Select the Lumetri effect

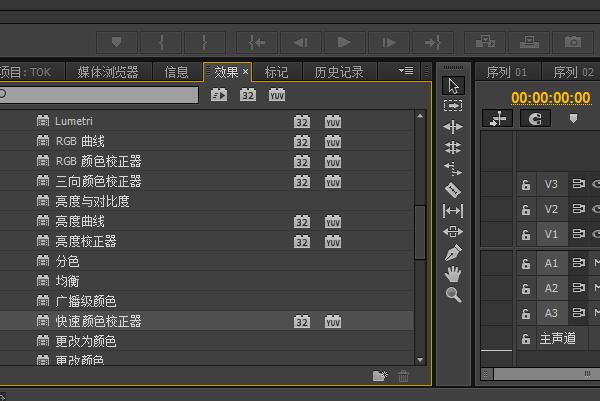pos(207,121)
